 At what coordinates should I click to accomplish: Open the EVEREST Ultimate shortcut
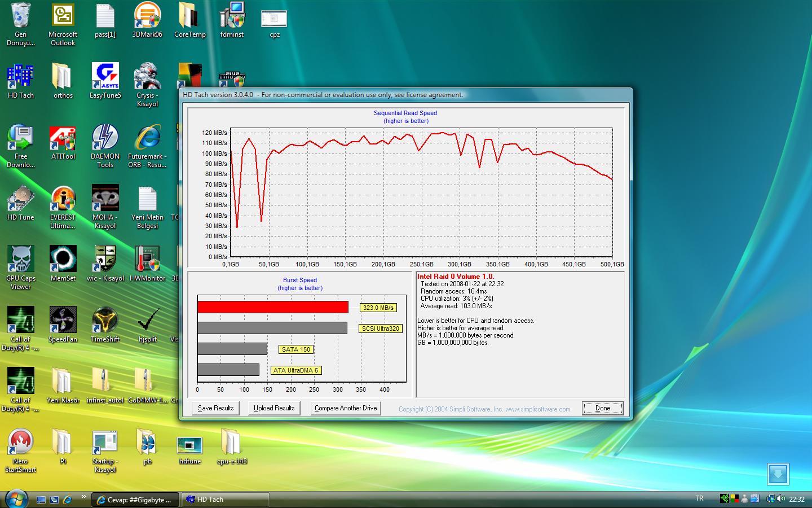63,207
